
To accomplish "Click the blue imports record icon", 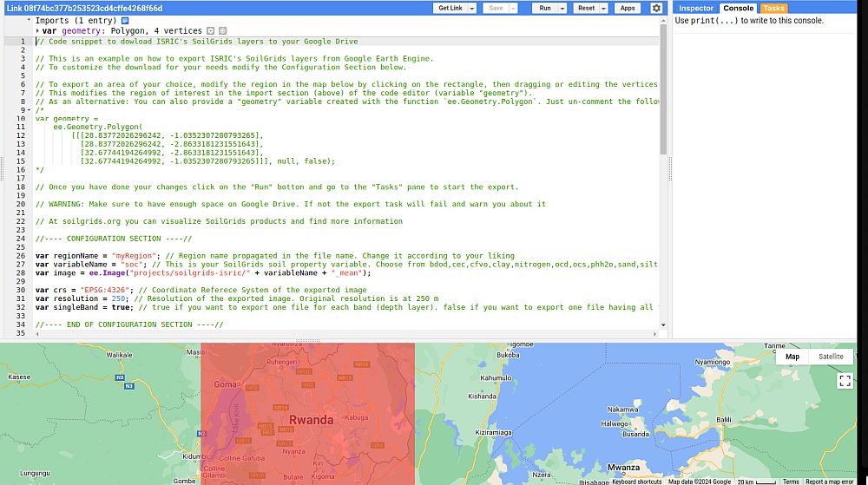I will tap(125, 20).
